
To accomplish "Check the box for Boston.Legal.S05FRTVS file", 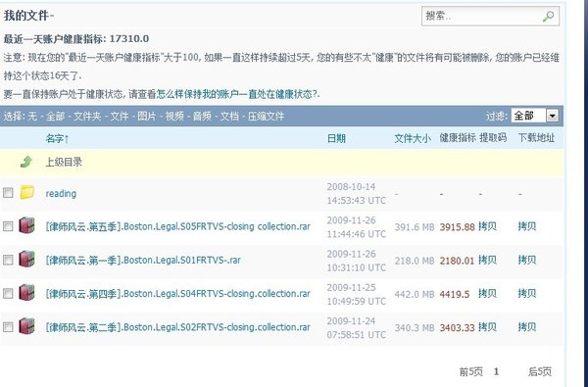I will (x=8, y=226).
